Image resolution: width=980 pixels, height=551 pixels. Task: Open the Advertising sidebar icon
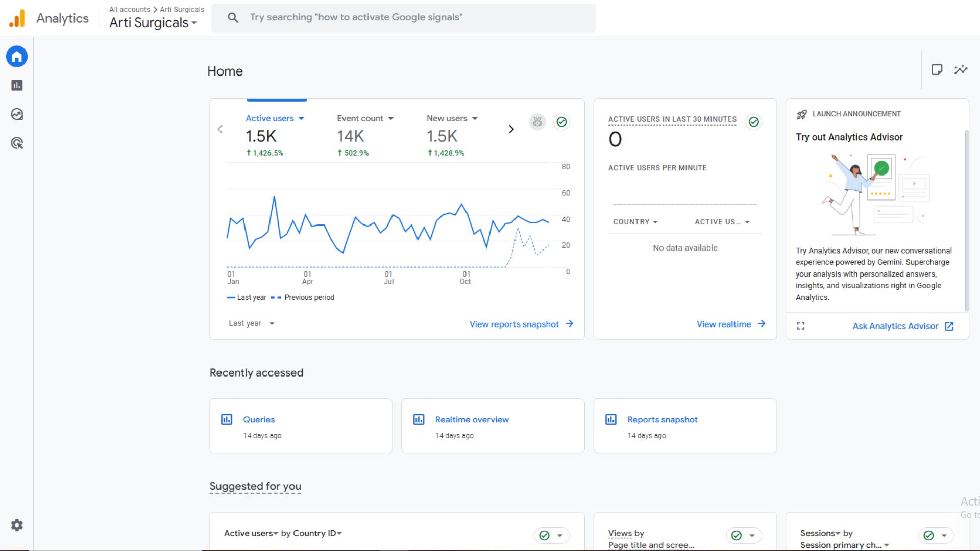[x=17, y=143]
